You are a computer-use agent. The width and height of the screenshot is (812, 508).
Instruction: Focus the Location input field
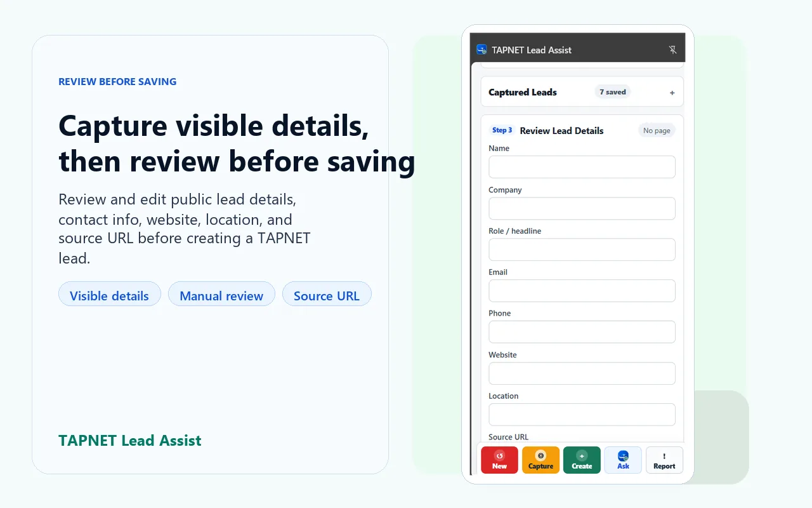click(x=582, y=415)
